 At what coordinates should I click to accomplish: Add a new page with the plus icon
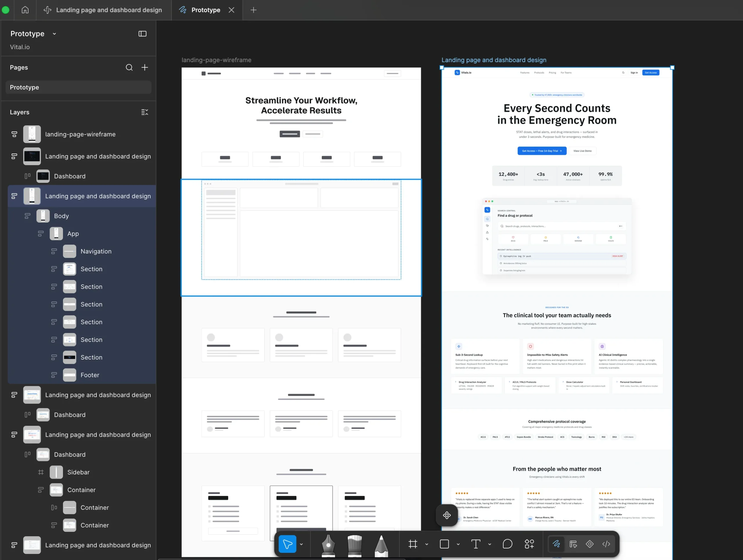145,68
